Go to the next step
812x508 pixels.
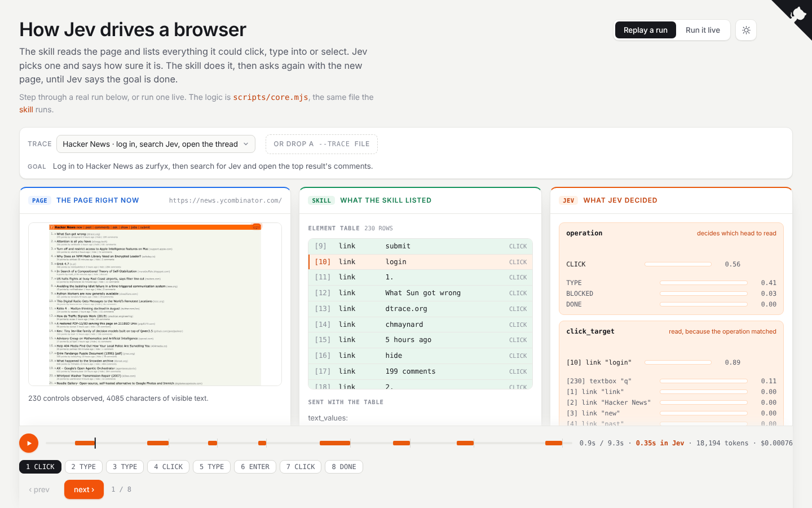pyautogui.click(x=84, y=489)
